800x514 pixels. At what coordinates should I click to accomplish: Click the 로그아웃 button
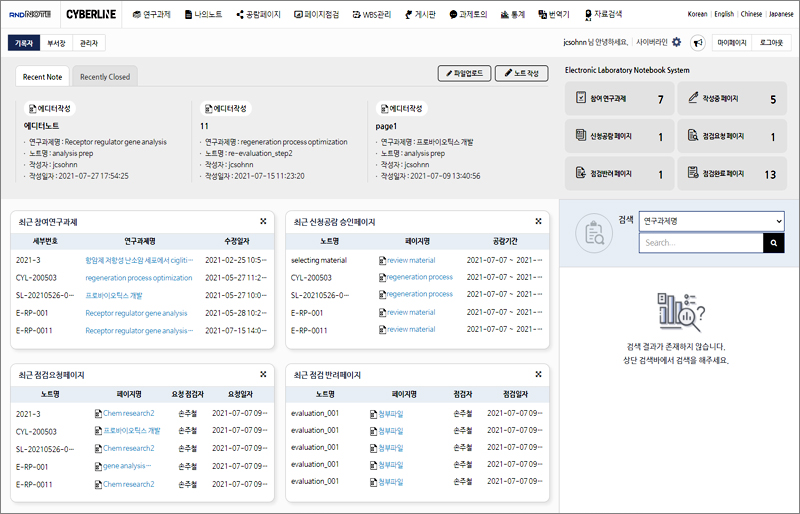tap(770, 43)
